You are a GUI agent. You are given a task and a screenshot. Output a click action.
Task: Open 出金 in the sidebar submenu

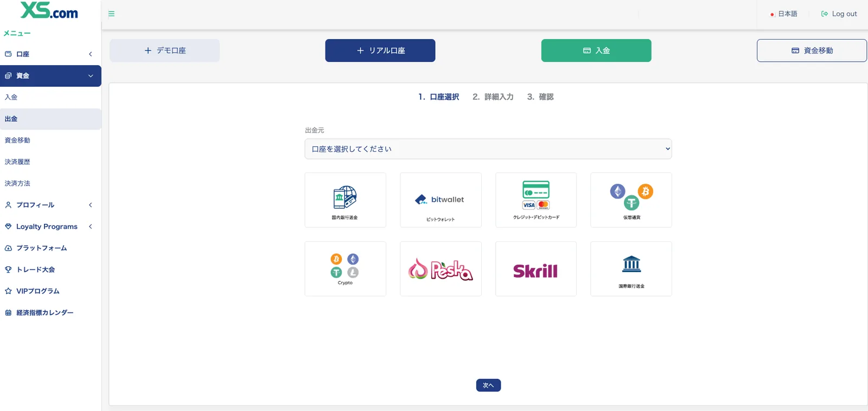50,119
